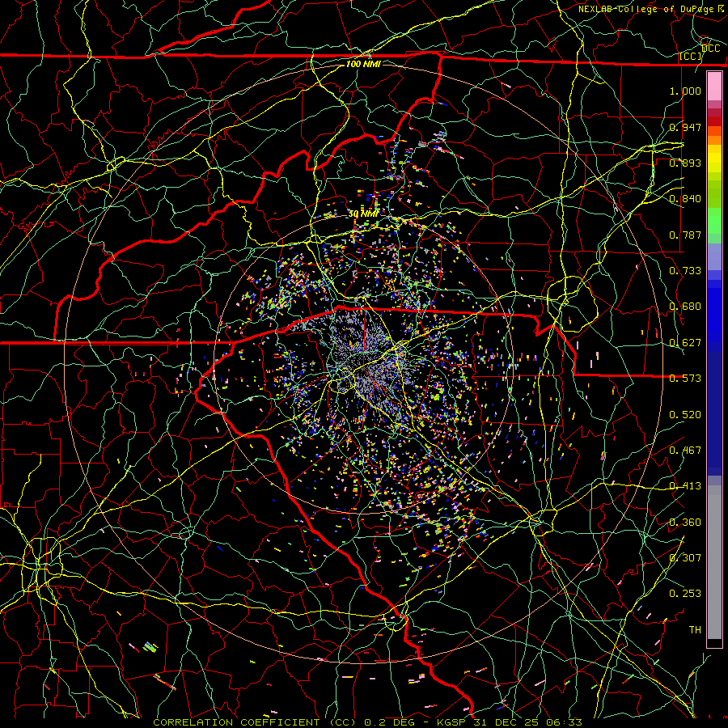Select the 0.840 scale value
This screenshot has width=728, height=728.
coord(685,198)
